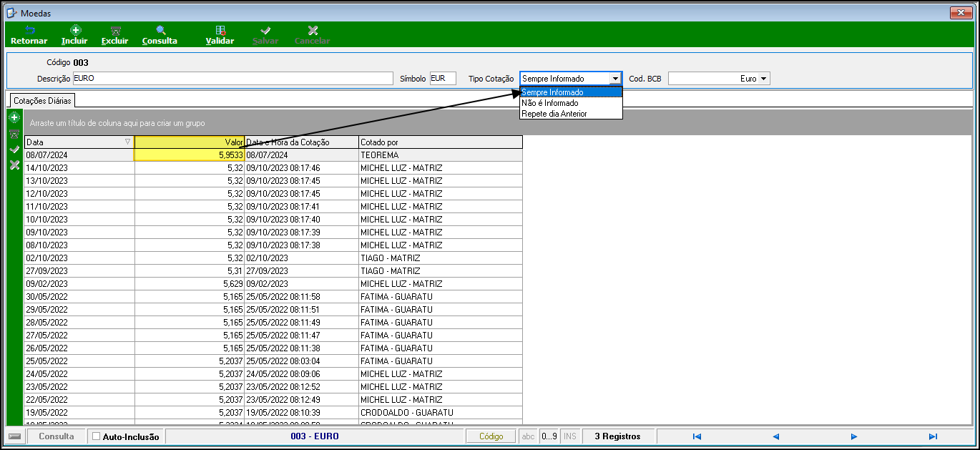Click Data e Hora da Cotação header

click(301, 142)
